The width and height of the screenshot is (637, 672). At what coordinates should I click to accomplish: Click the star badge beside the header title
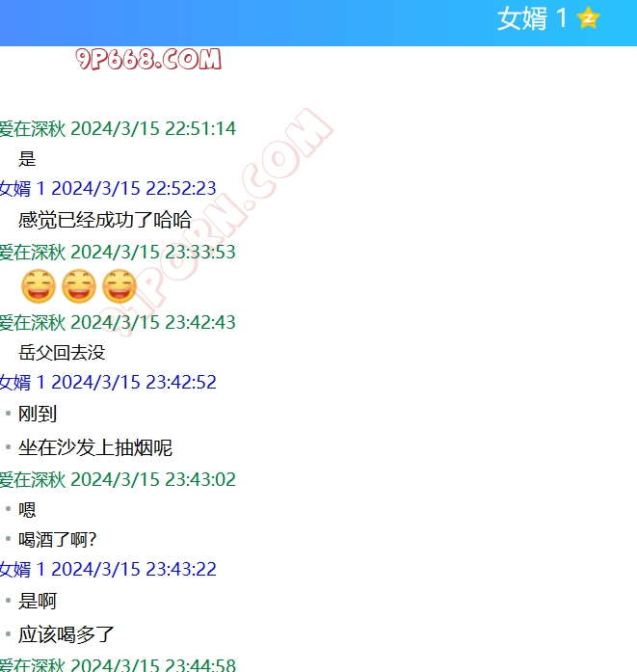(588, 18)
